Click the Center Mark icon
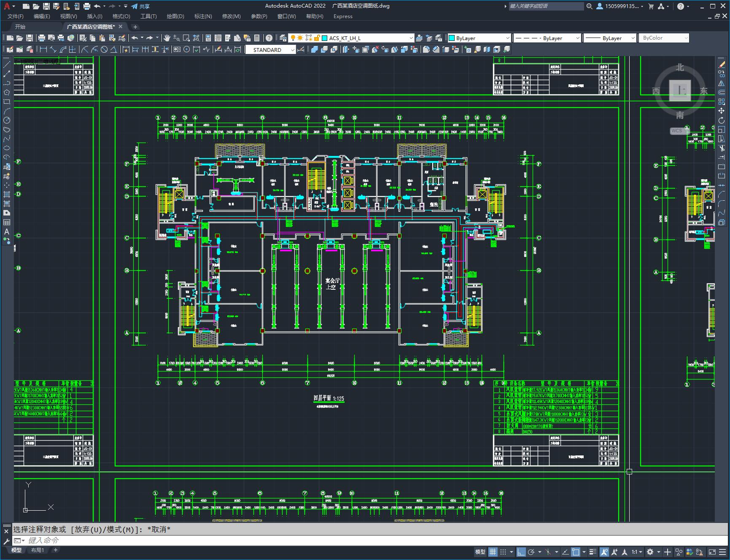This screenshot has height=560, width=730. point(186,49)
